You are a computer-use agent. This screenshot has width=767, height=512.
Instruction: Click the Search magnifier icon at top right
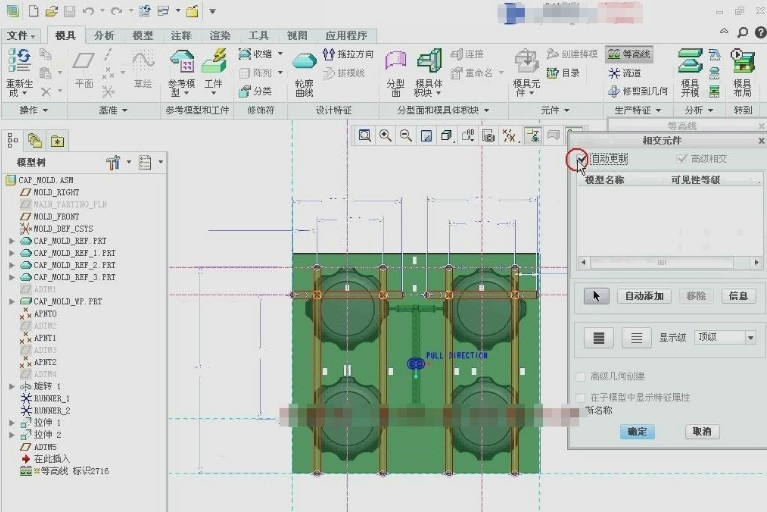[743, 32]
